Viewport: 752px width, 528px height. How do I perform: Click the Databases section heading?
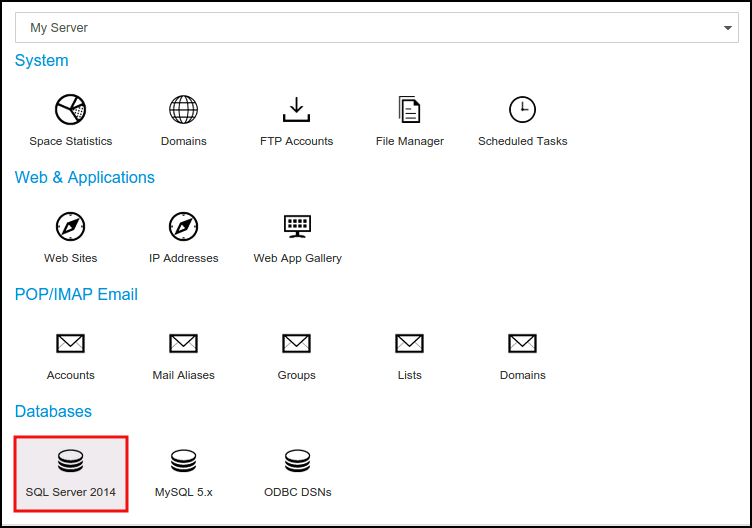click(53, 412)
